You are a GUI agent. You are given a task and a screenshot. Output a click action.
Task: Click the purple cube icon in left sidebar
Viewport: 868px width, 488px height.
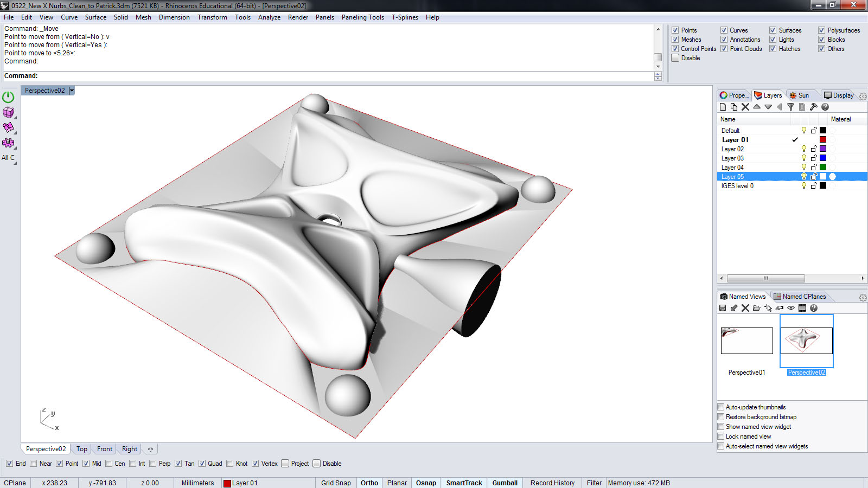8,112
